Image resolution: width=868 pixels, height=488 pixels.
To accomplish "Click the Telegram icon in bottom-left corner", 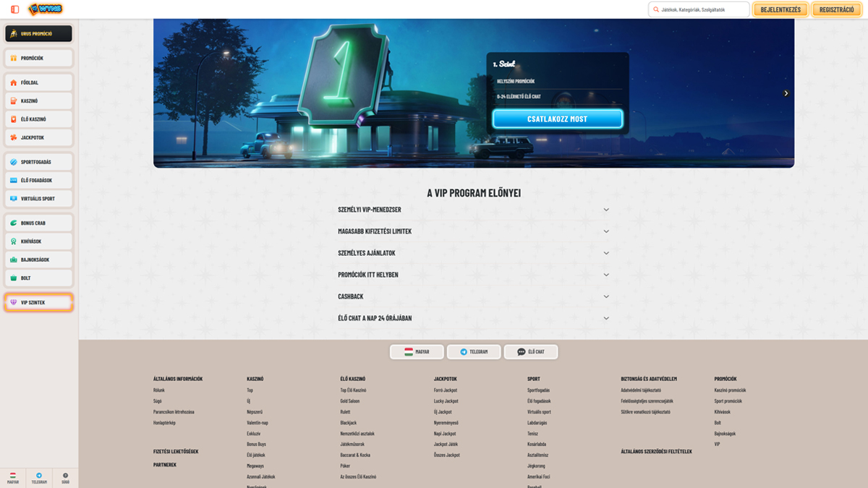I will 39,476.
